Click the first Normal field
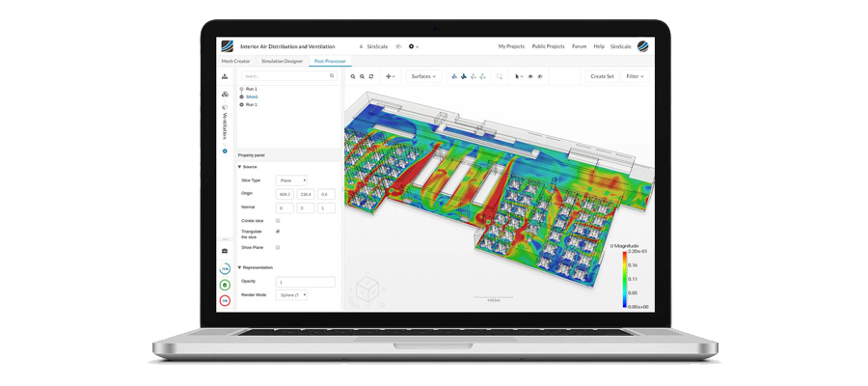The image size is (868, 386). click(285, 208)
